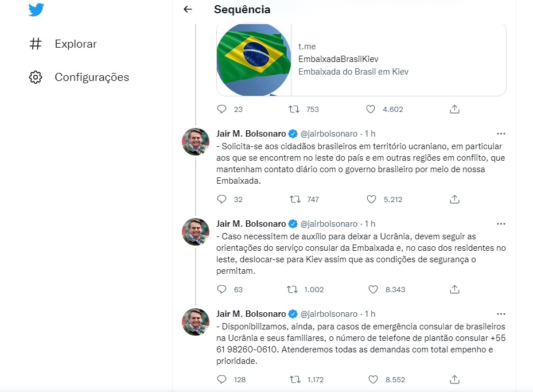Screen dimensions: 533x392
Task: Reply to the tweet with 128 replies
Action: click(x=223, y=379)
